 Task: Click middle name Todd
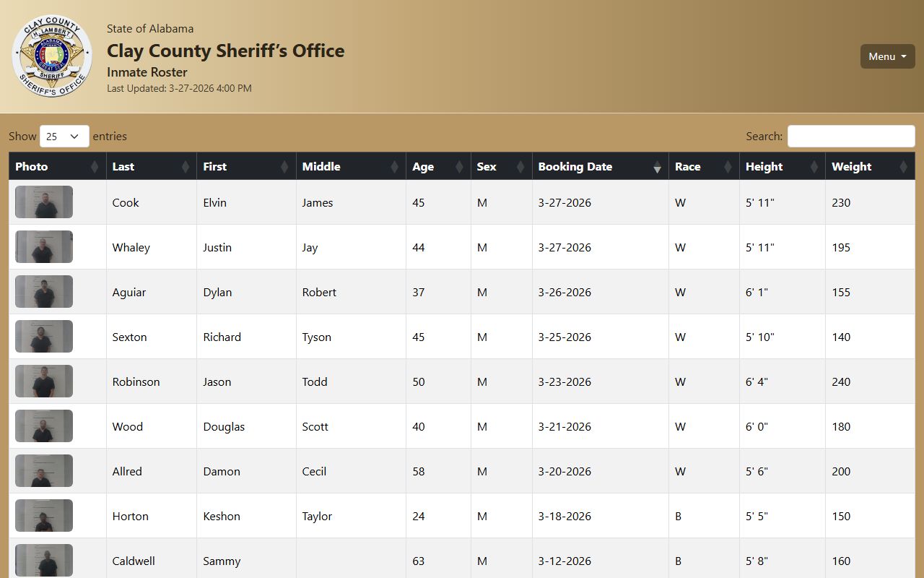(315, 382)
